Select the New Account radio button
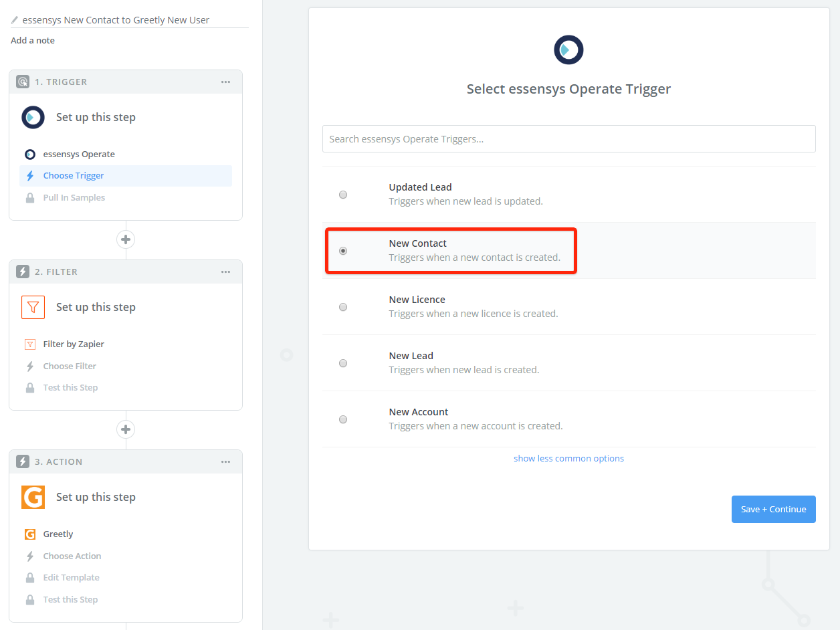 pyautogui.click(x=343, y=419)
